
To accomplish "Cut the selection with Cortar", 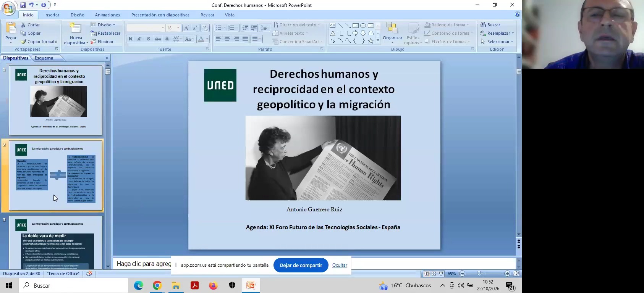I will pos(30,25).
